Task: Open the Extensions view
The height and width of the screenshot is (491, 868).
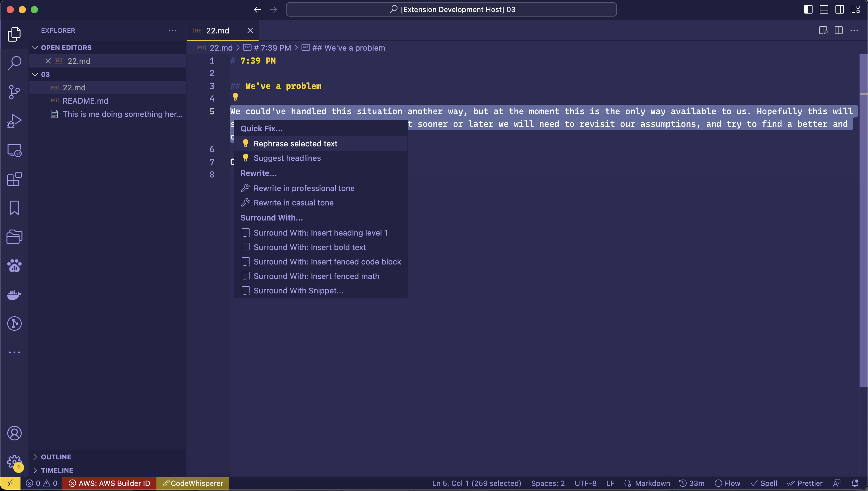Action: (14, 179)
